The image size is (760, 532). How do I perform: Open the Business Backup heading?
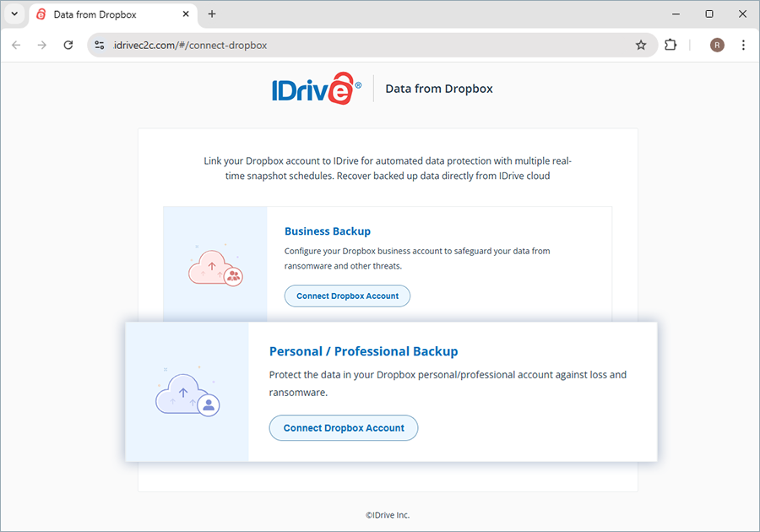tap(328, 231)
